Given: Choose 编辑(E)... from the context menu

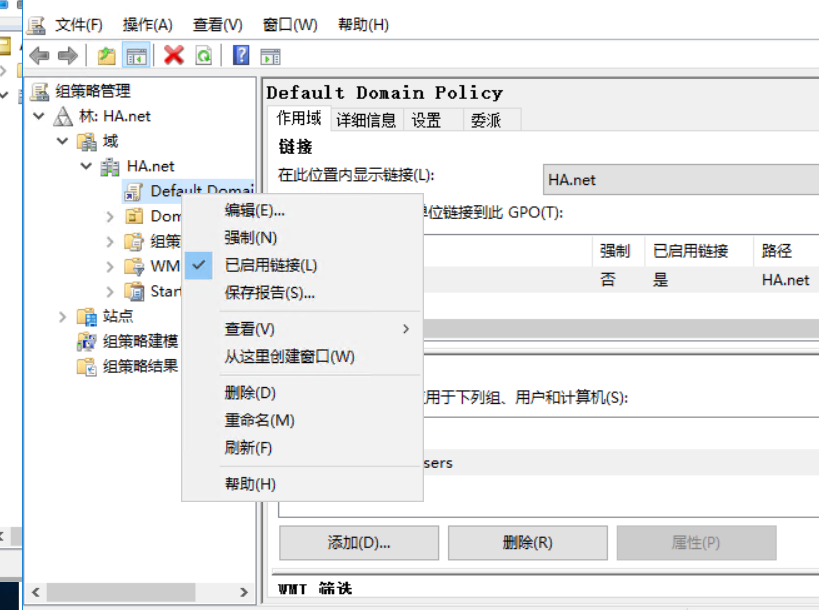Looking at the screenshot, I should click(255, 210).
